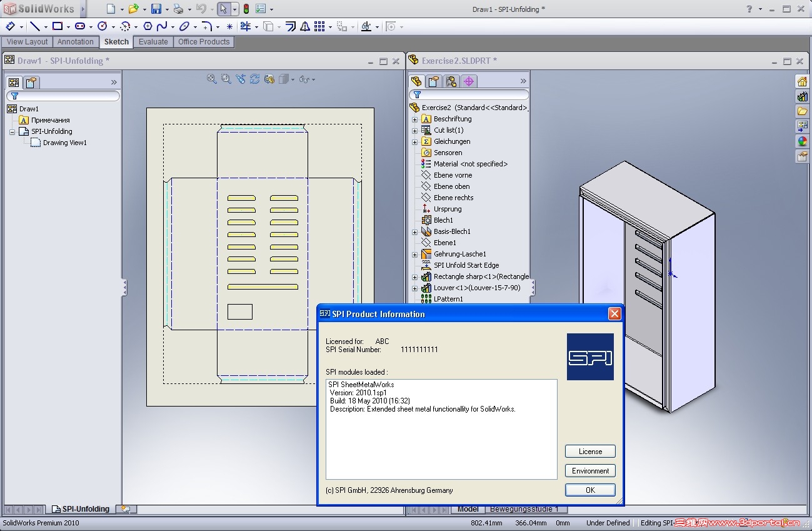Switch to the Annotation ribbon tab
This screenshot has width=812, height=531.
coord(76,42)
